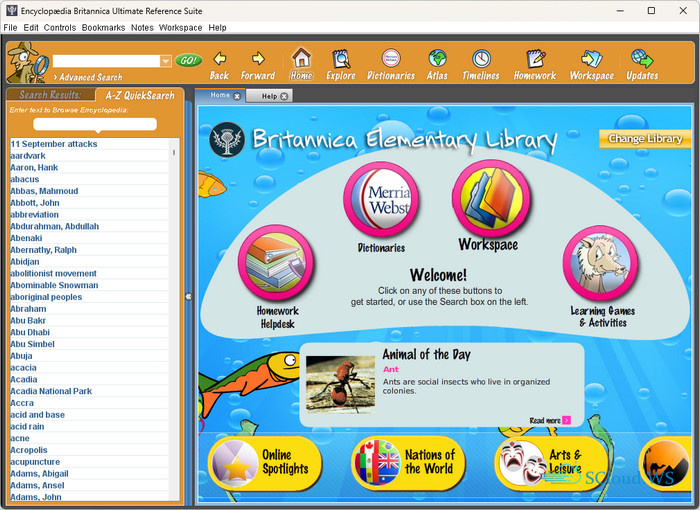This screenshot has height=510, width=700.
Task: Open the Homework toolbar icon
Action: (535, 59)
